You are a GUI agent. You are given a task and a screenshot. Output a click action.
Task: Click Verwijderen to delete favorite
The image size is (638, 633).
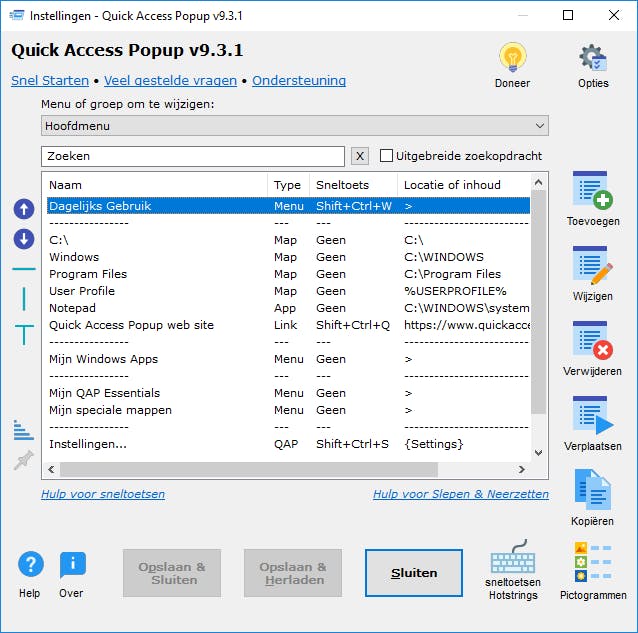pyautogui.click(x=593, y=341)
